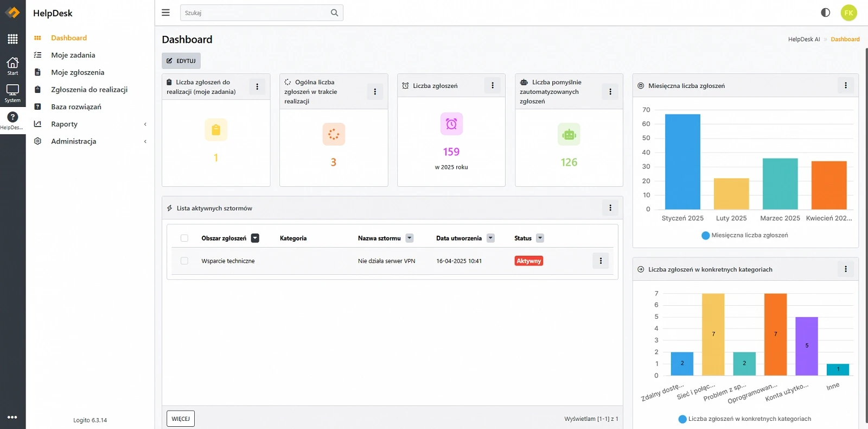This screenshot has height=429, width=868.
Task: Click the Dashboard grid icon in sidebar
Action: pyautogui.click(x=37, y=38)
